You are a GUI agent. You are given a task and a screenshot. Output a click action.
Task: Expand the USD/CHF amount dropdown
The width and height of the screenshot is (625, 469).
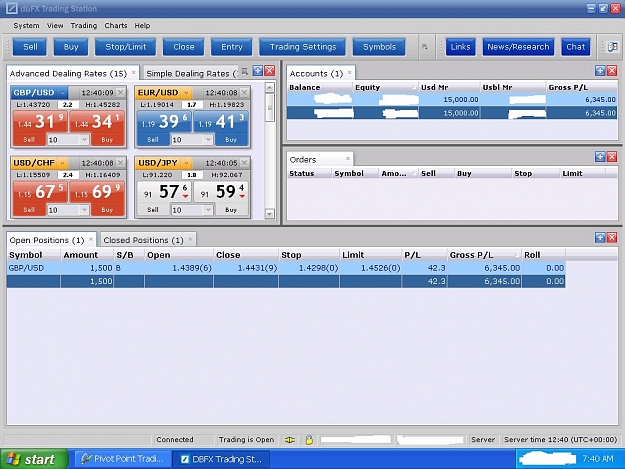84,210
